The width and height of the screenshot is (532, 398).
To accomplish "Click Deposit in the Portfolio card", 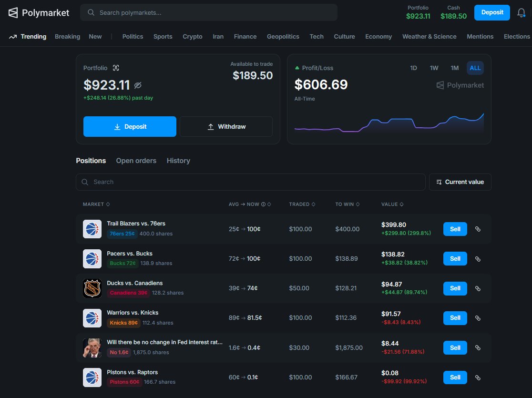I will pos(130,127).
